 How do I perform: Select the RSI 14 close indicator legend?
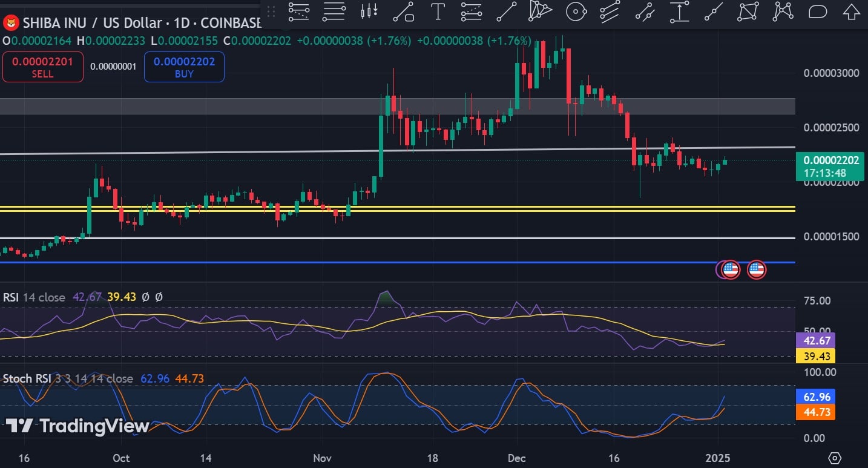click(x=34, y=297)
